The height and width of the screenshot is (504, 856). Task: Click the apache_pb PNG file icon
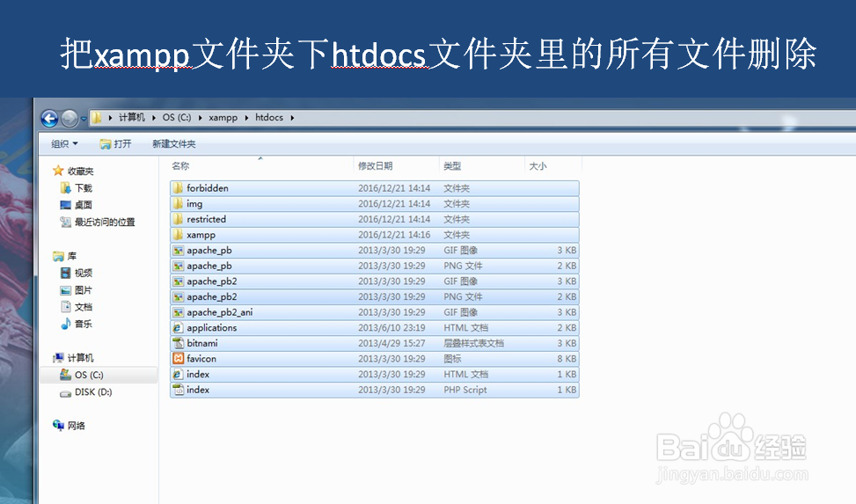tap(178, 266)
